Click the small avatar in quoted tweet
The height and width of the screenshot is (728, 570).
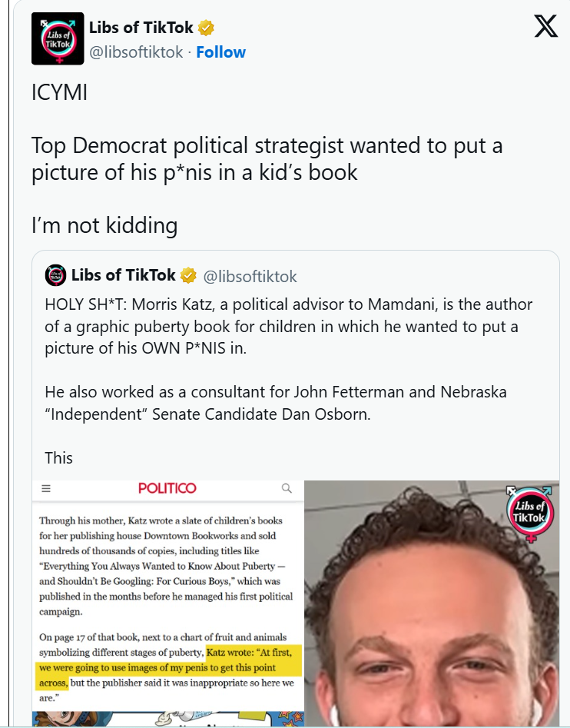[x=55, y=275]
